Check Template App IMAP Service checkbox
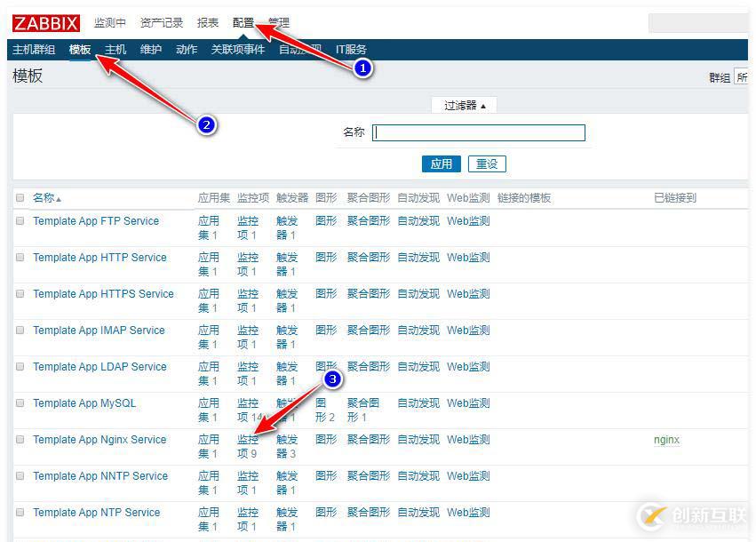The height and width of the screenshot is (542, 756). point(20,331)
